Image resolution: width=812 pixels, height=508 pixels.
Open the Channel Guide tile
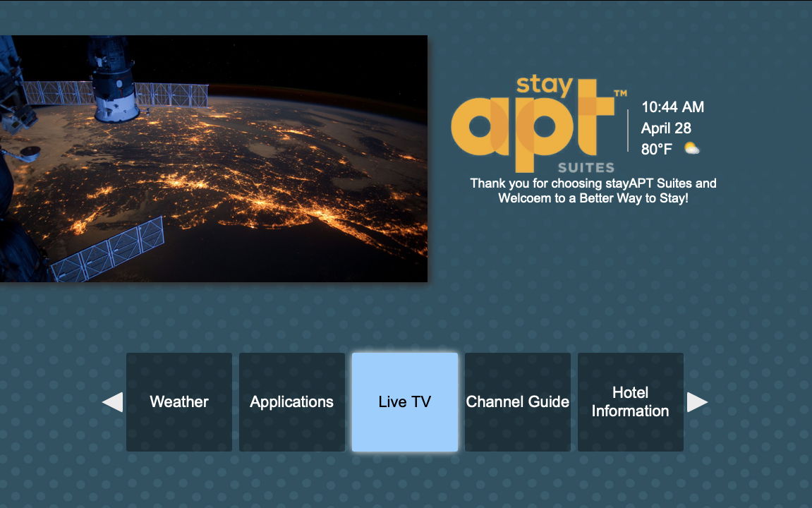coord(518,402)
